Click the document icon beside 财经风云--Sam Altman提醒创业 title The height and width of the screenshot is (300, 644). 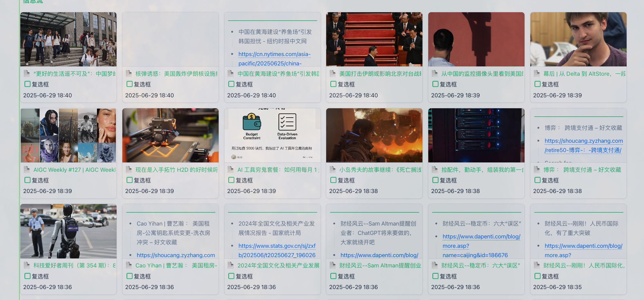point(333,265)
